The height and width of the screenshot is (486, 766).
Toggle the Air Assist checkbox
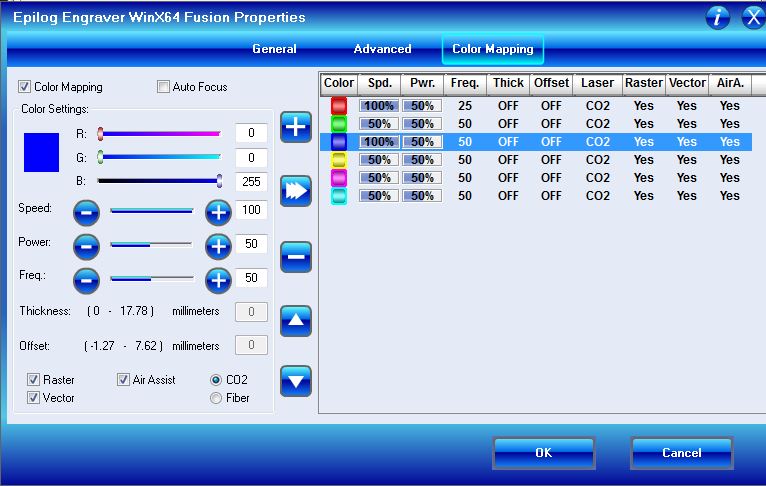[x=123, y=380]
